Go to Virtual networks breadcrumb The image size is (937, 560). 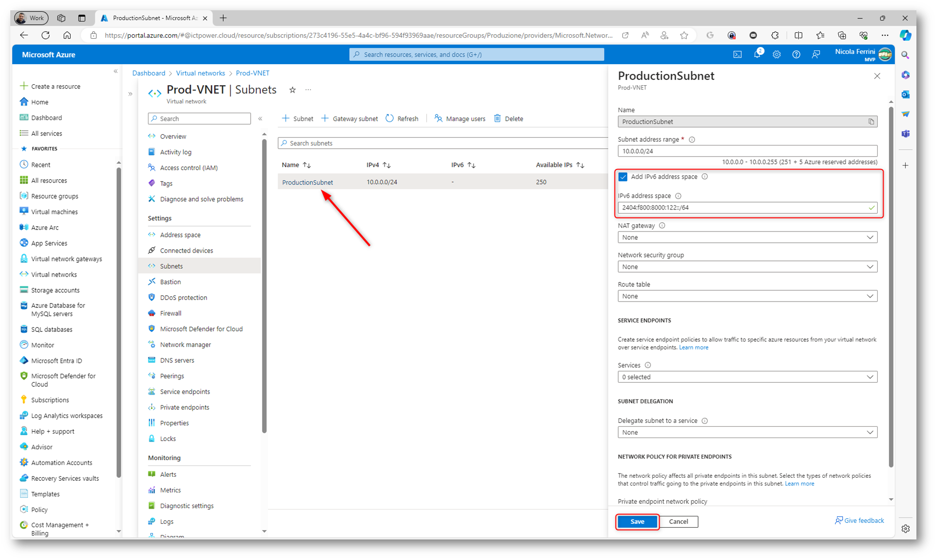200,73
